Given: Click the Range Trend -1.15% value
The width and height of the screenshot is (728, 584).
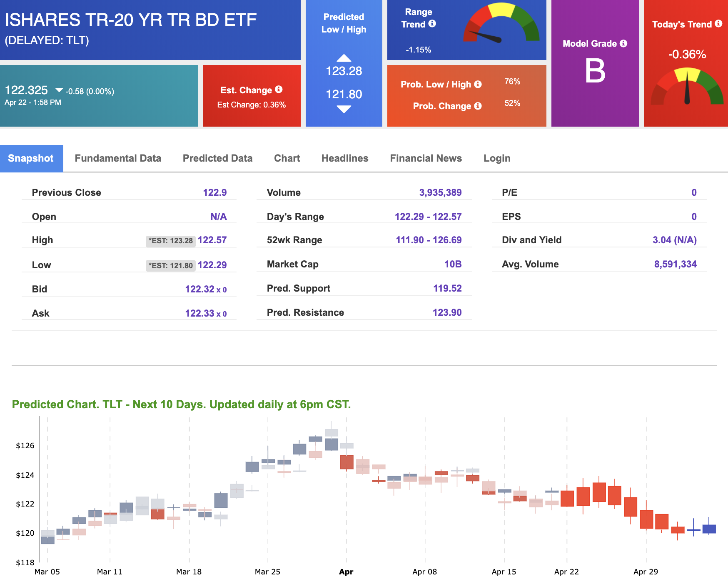Looking at the screenshot, I should (419, 50).
